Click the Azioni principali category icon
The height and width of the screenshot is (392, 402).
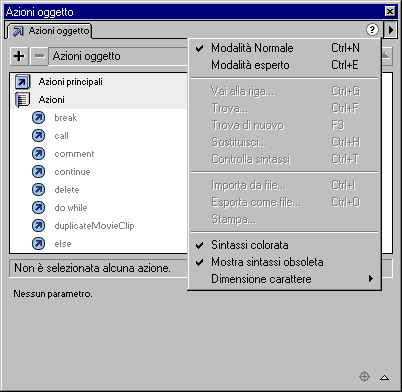coord(22,82)
